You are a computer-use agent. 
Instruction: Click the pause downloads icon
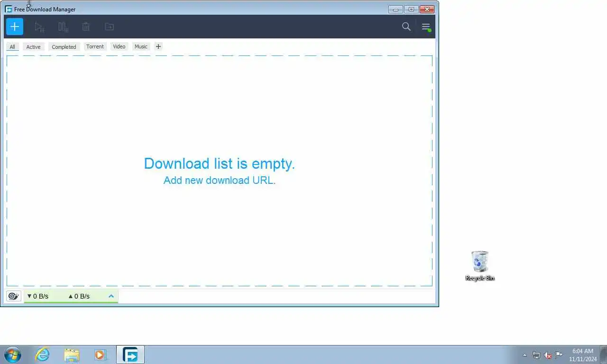coord(63,27)
